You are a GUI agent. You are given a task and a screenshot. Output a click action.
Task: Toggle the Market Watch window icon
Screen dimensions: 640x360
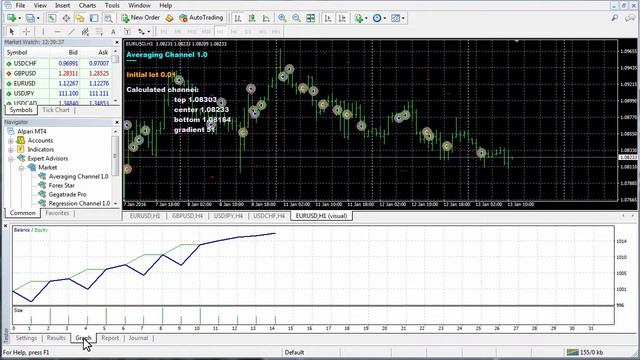pyautogui.click(x=52, y=18)
